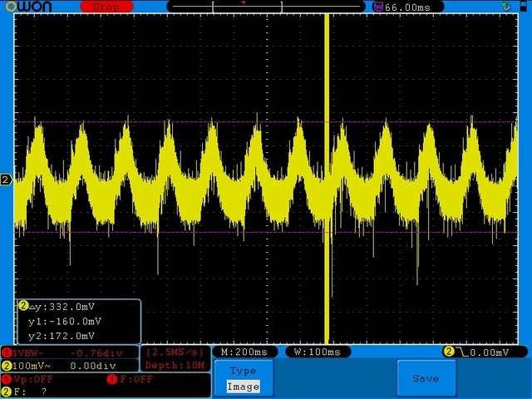Viewport: 532px width, 399px height.
Task: Select the channel 2 badge beside 100mV
Action: point(6,365)
